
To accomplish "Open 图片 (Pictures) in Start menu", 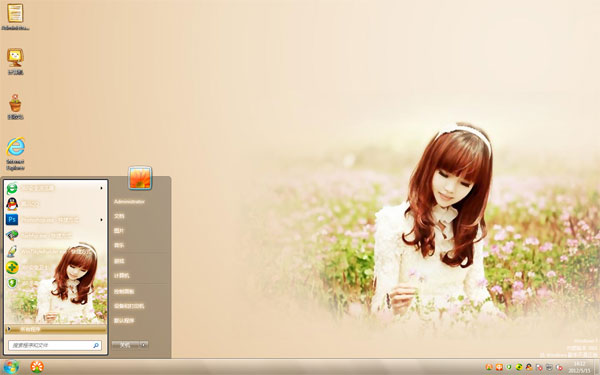I will [x=119, y=231].
